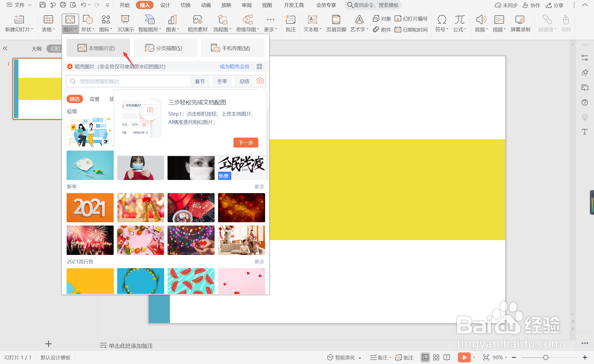Screen dimensions: 594x364
Task: Click the zoom slider handle
Action: [546, 357]
